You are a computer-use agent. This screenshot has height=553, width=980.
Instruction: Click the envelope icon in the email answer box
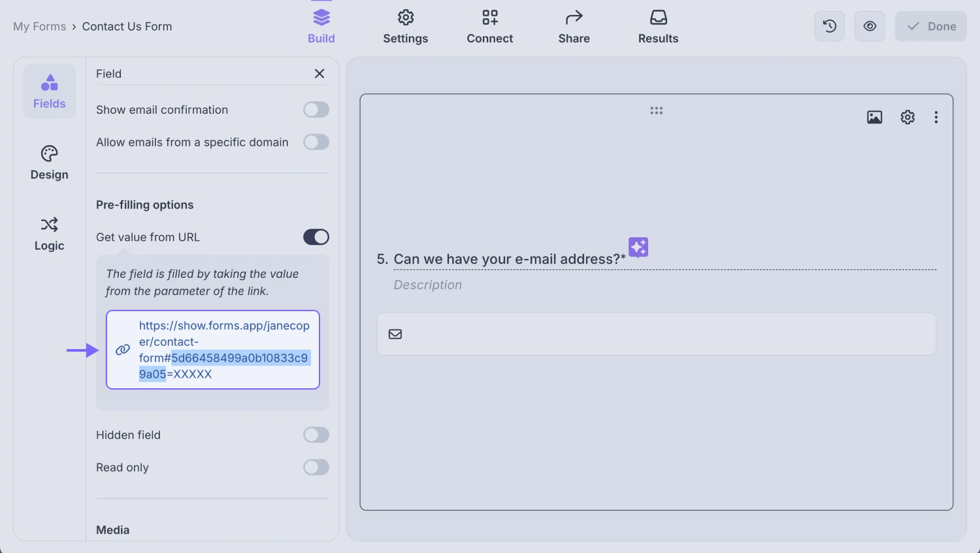395,333
